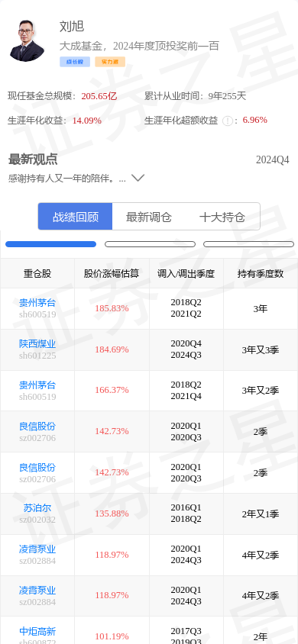Screen dimensions: 298x644
Task: Open the 苏泊尔 stock link
Action: pos(37,508)
